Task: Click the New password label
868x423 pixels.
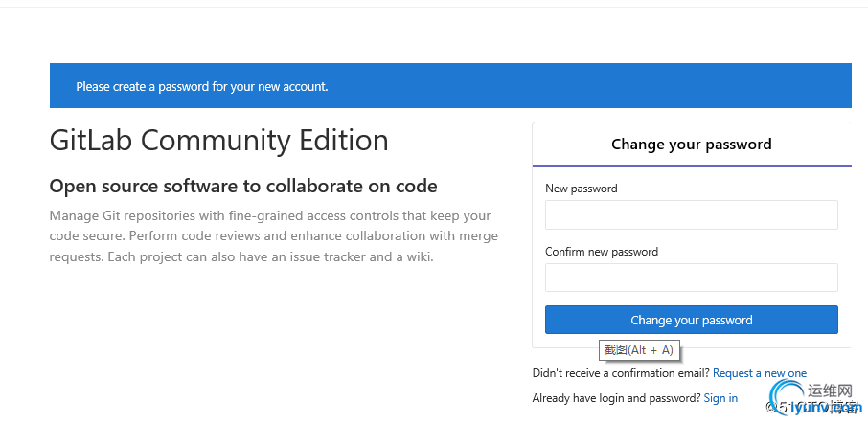Action: click(582, 189)
